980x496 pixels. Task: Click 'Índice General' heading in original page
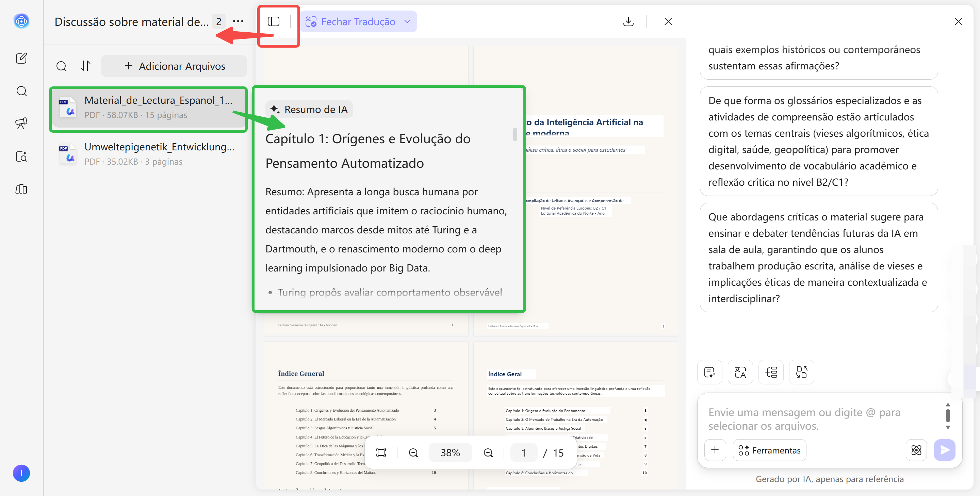(x=301, y=374)
